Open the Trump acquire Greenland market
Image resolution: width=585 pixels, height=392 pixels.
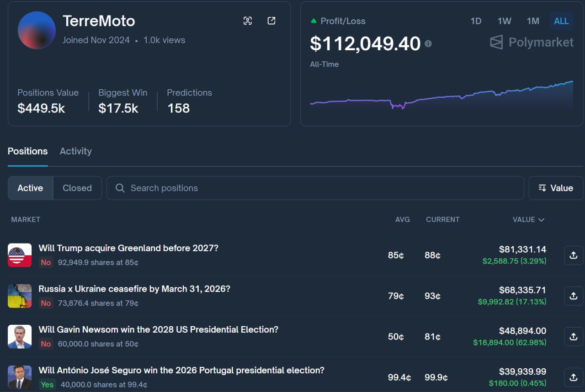(x=128, y=248)
